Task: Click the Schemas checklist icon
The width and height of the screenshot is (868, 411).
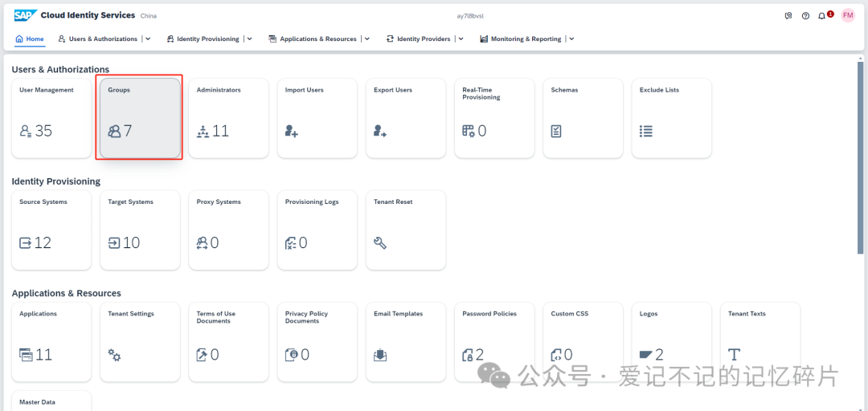Action: click(x=556, y=131)
